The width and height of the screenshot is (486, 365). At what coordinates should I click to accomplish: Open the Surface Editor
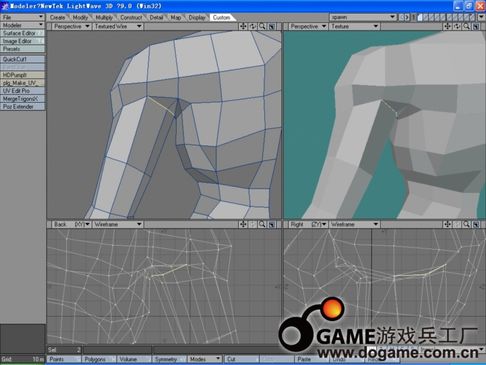(x=22, y=33)
